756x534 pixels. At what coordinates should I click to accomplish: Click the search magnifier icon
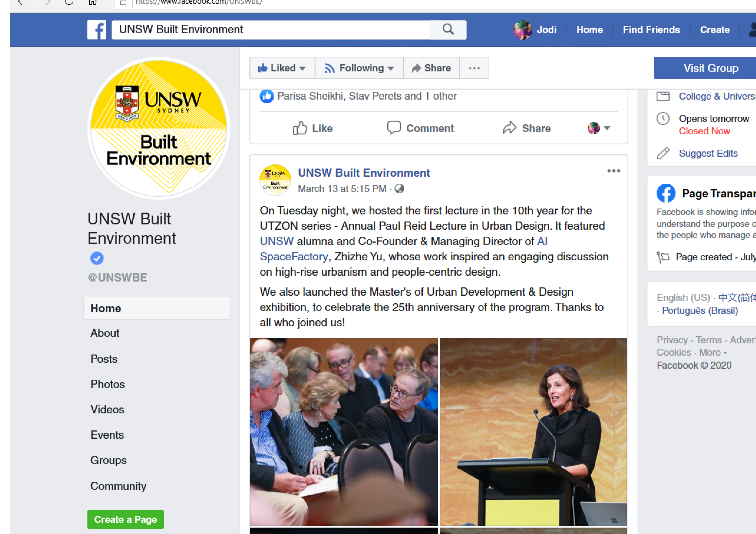click(448, 29)
